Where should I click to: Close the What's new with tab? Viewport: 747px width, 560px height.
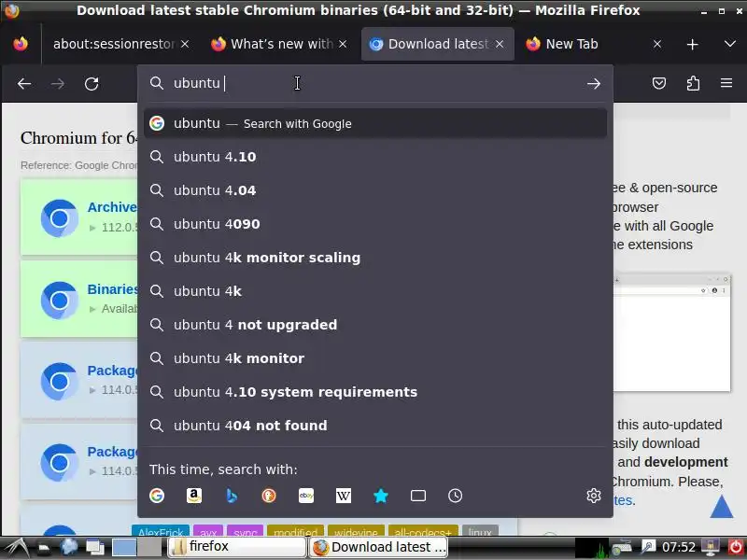pyautogui.click(x=343, y=44)
